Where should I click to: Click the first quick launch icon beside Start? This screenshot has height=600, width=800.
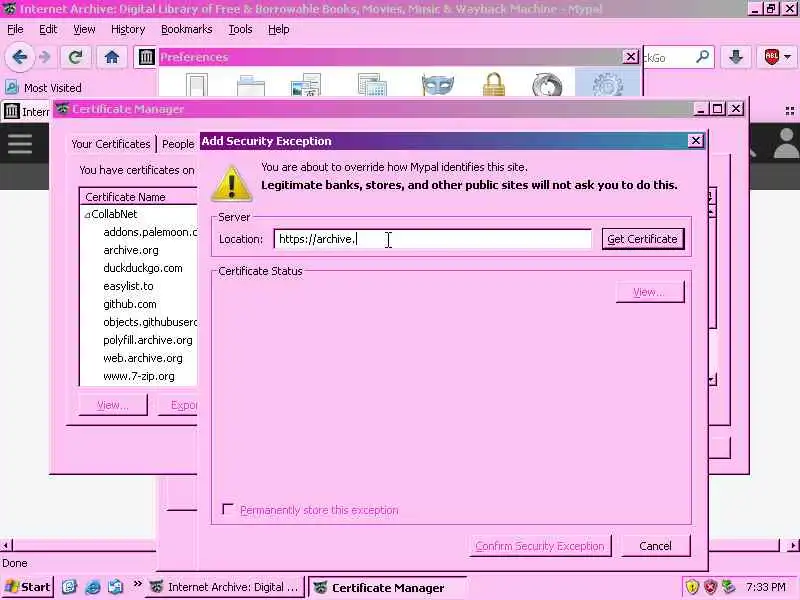point(69,587)
